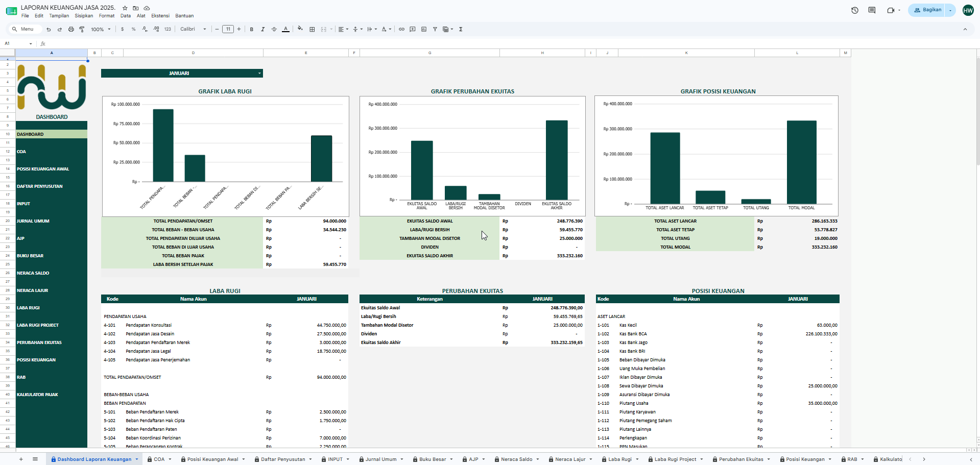This screenshot has height=465, width=980.
Task: Insert a chart from the toolbar
Action: click(424, 29)
